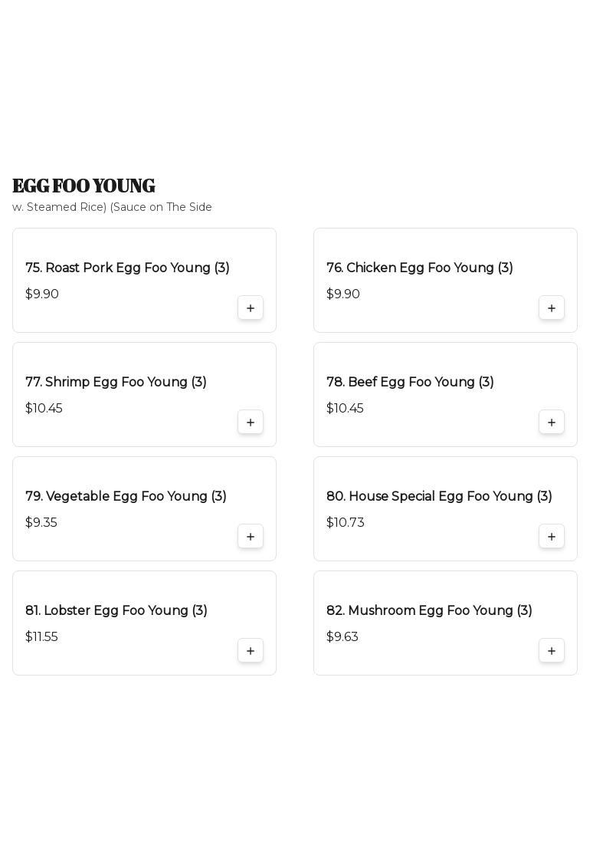Add House Special Egg Foo Young using plus
The image size is (590, 868).
[x=552, y=537]
